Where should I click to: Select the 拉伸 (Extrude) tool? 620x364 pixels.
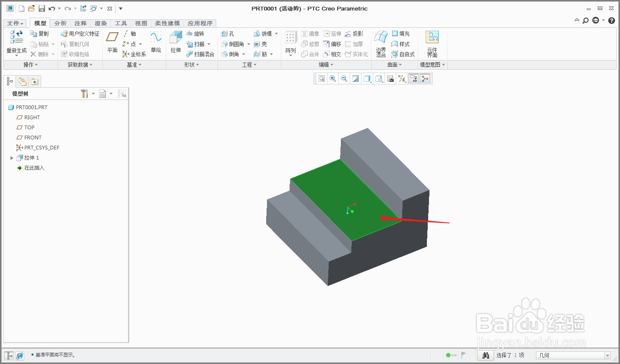(175, 42)
